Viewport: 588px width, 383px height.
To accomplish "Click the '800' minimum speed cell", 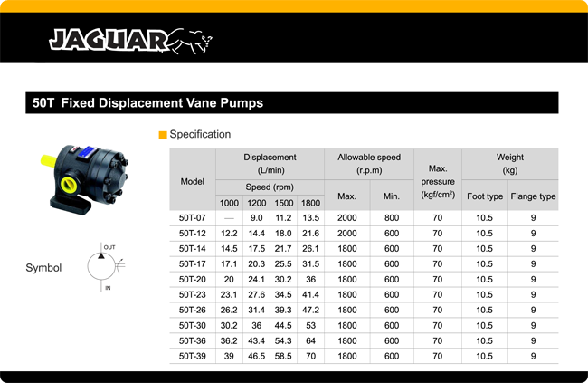I will pyautogui.click(x=392, y=218).
